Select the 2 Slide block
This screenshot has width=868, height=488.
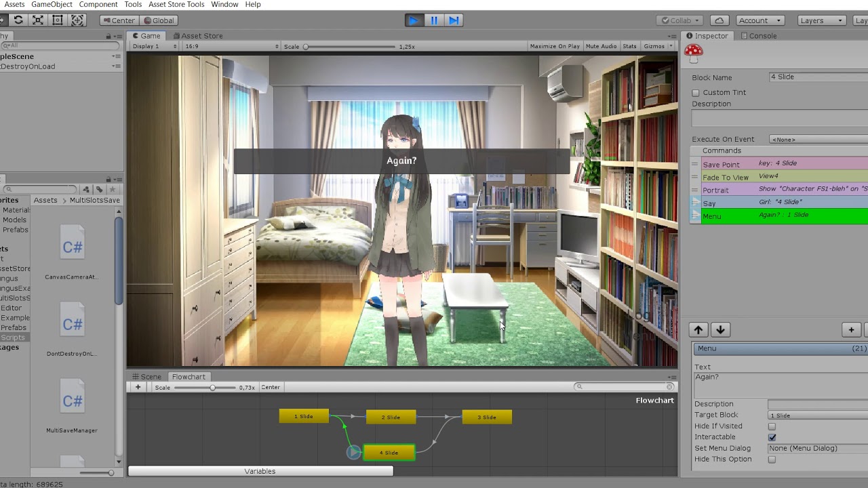point(391,418)
